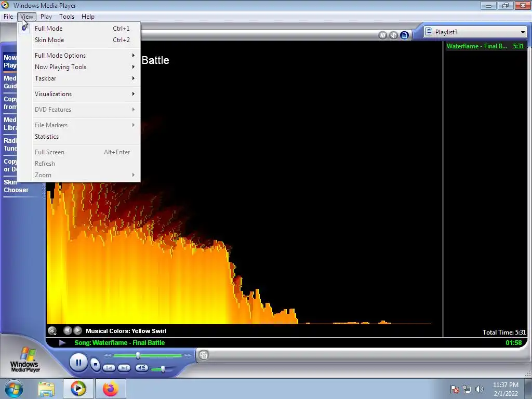
Task: Pause playback with the pause button
Action: 79,362
